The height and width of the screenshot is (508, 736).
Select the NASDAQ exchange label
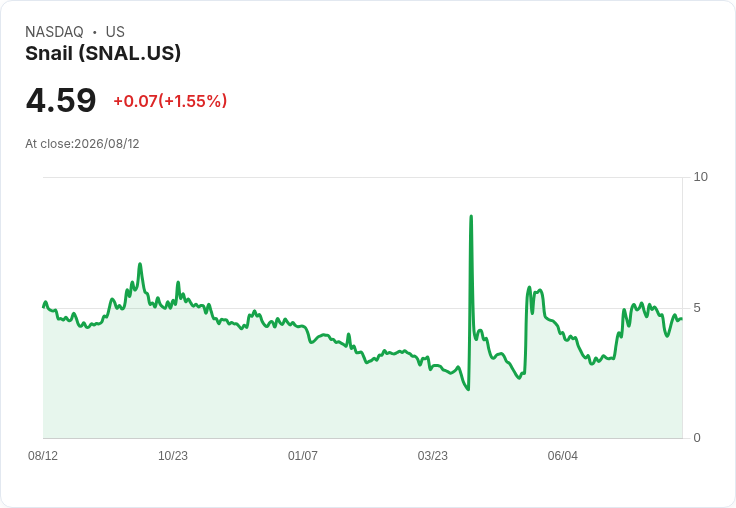(x=54, y=32)
